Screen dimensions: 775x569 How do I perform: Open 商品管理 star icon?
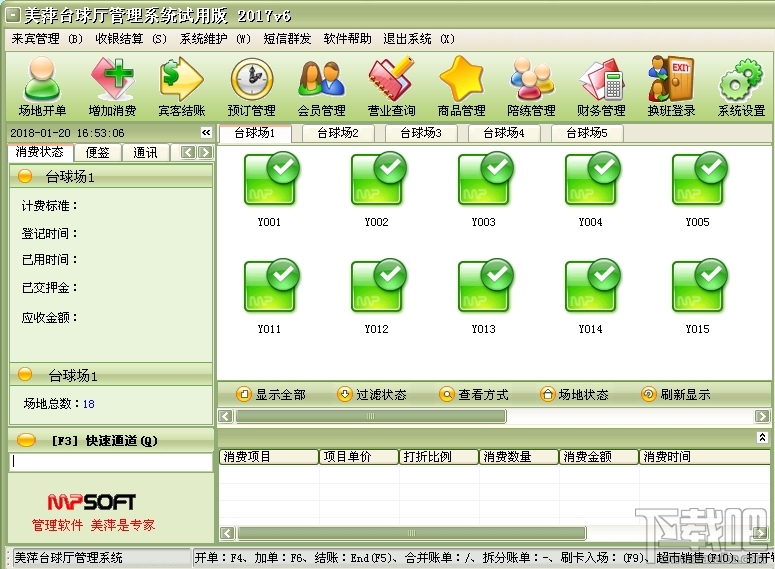point(461,87)
